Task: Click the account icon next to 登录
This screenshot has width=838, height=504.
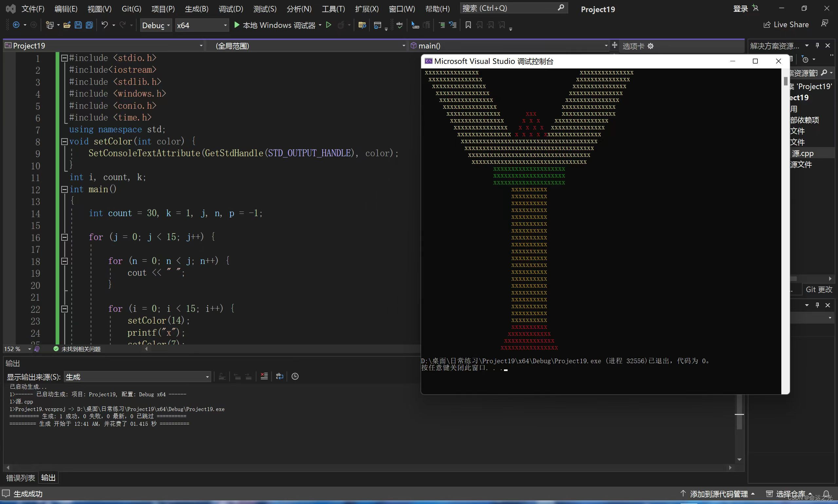Action: click(x=755, y=8)
